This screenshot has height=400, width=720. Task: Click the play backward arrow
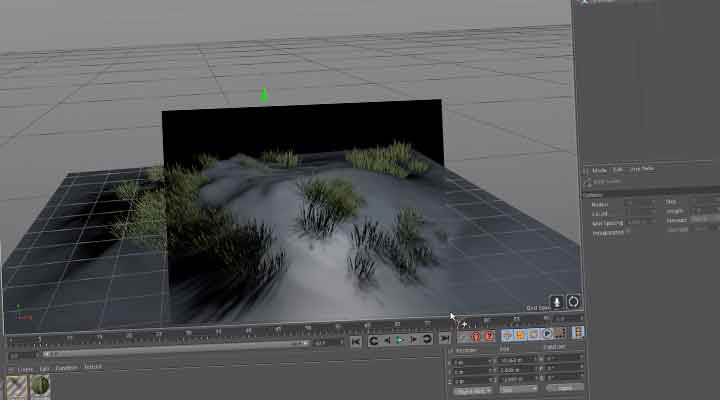387,340
